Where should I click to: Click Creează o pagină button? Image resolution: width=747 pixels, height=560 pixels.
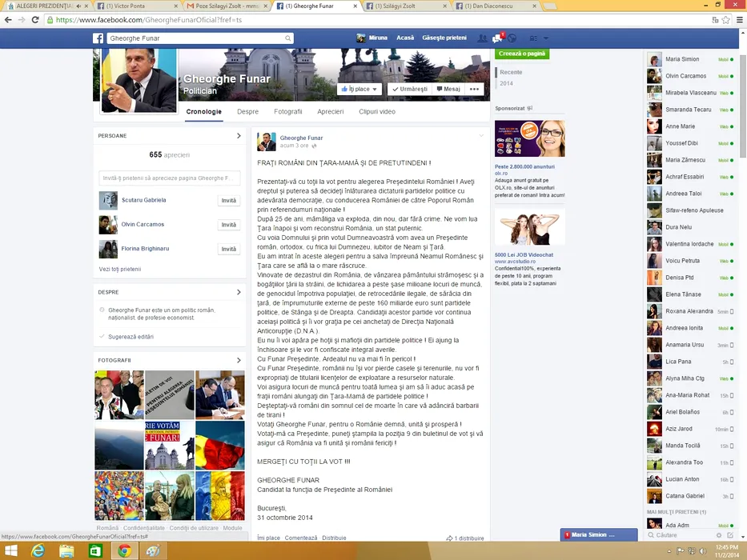pyautogui.click(x=521, y=54)
